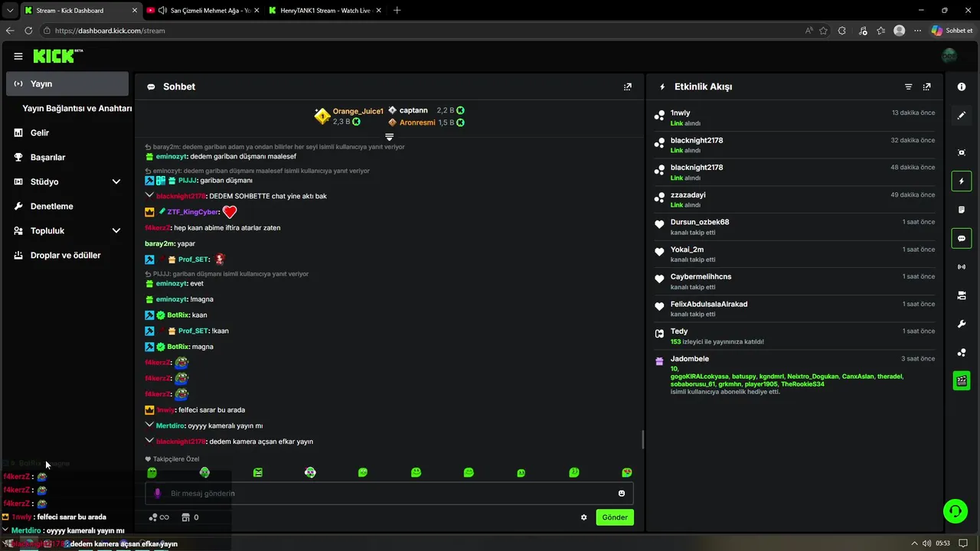Viewport: 980px width, 551px height.
Task: Open Yayın Bağlantısı ve Anahtarı
Action: tap(77, 109)
